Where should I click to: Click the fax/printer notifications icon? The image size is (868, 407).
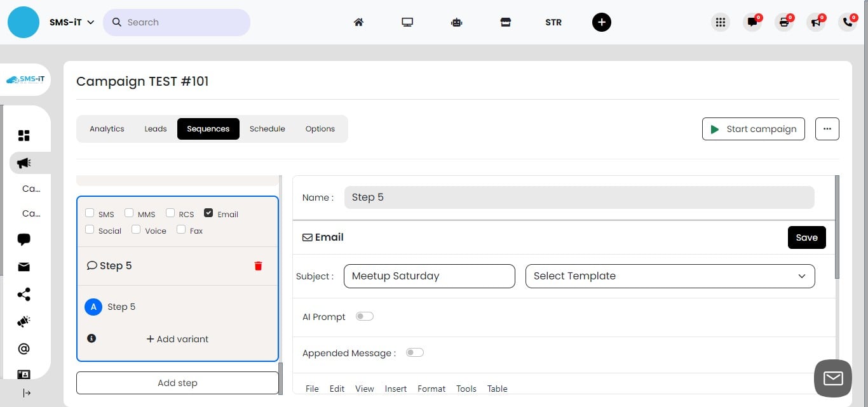coord(784,22)
